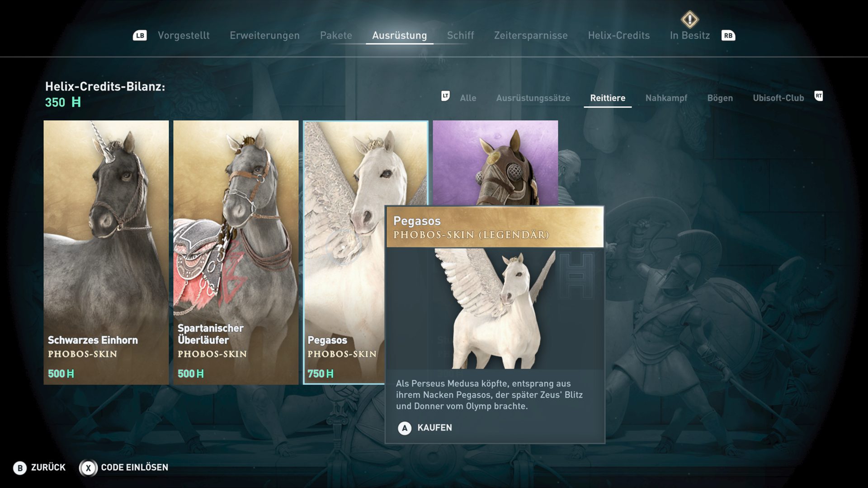Click the B button Zurück icon
This screenshot has width=868, height=488.
19,468
